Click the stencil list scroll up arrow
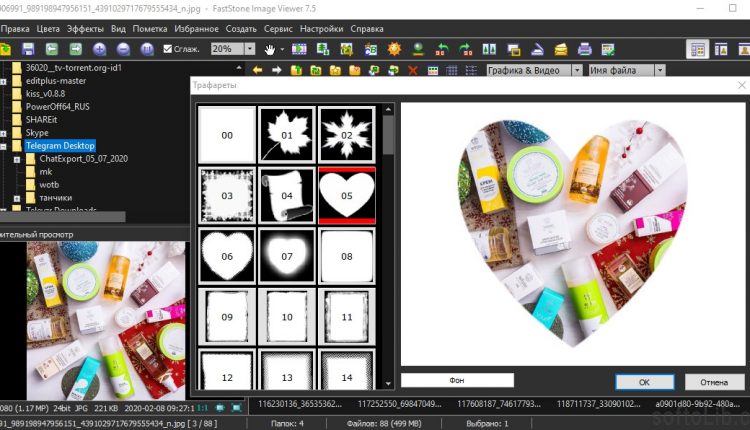 click(388, 110)
